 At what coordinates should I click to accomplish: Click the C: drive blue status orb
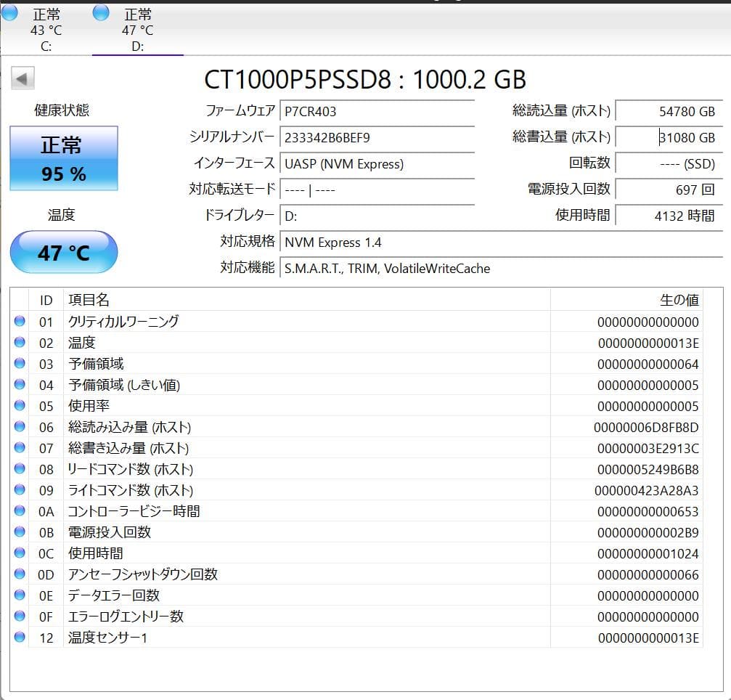(9, 12)
